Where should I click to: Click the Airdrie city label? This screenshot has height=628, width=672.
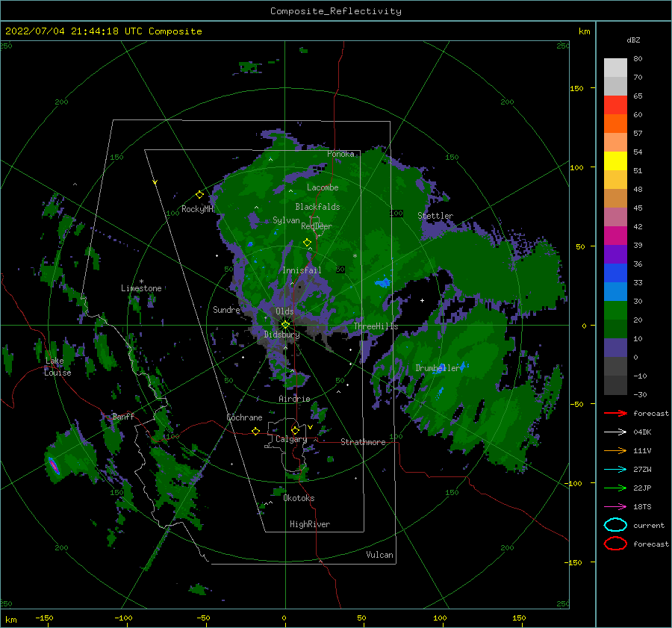point(294,399)
